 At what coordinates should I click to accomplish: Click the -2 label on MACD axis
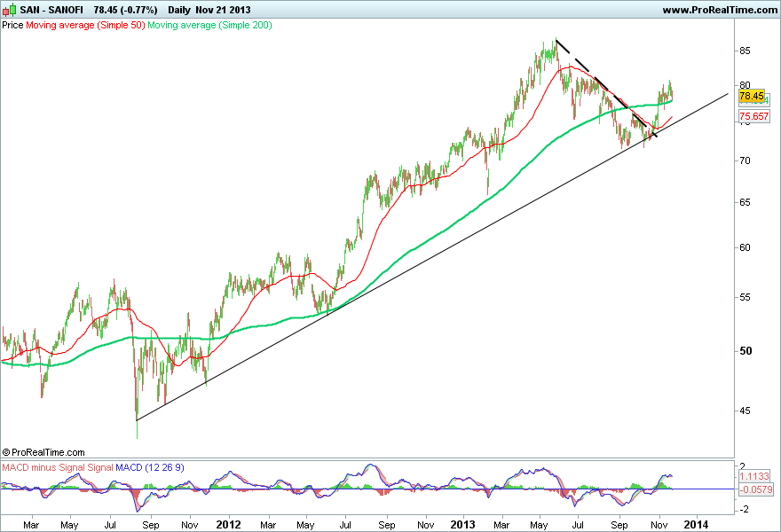pos(743,510)
